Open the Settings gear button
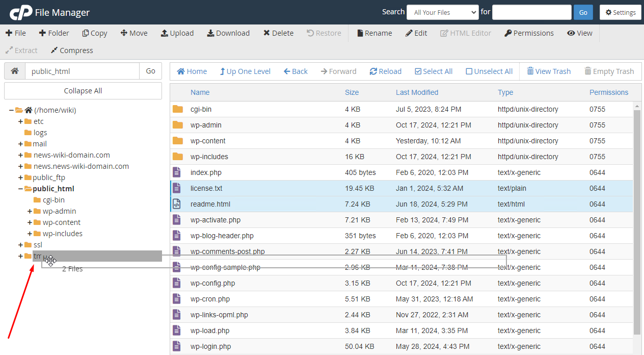 tap(621, 12)
